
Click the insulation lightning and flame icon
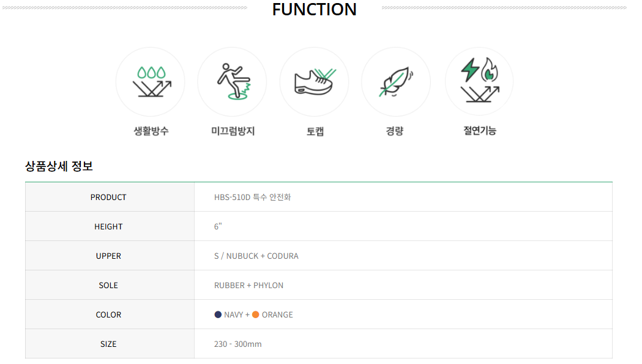(479, 81)
